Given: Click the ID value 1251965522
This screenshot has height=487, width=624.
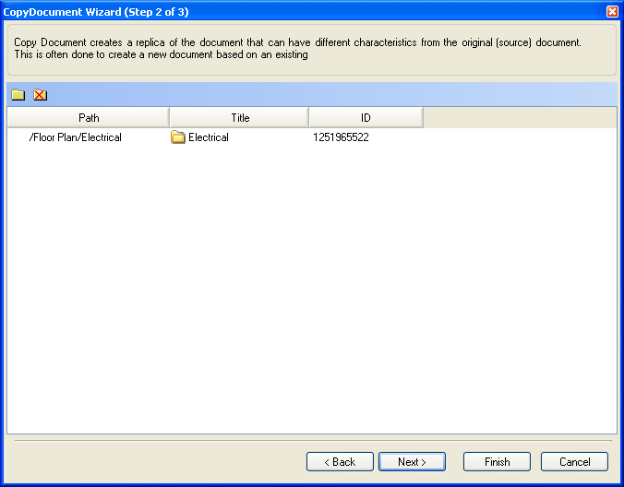Looking at the screenshot, I should pyautogui.click(x=341, y=138).
